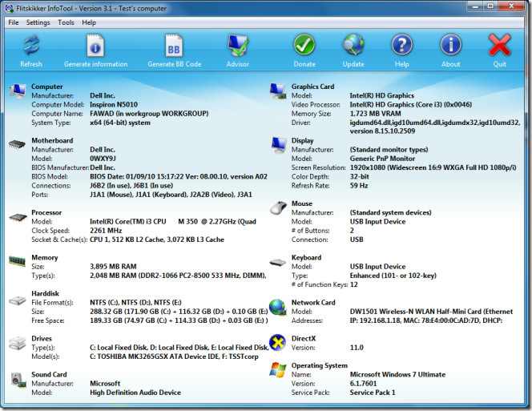Click the memory size '3,895 MB RAM'
This screenshot has height=411, width=532.
[x=113, y=267]
